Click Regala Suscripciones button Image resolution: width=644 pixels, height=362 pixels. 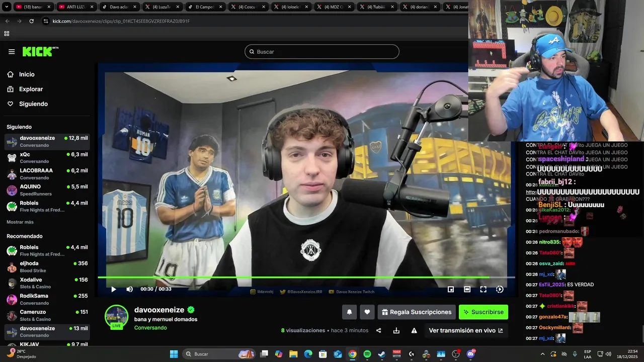[417, 312]
